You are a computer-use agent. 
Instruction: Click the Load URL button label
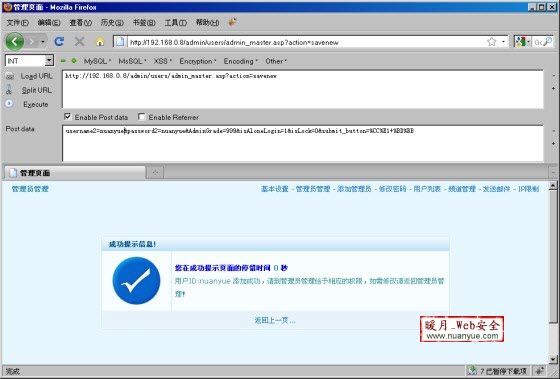coord(36,76)
